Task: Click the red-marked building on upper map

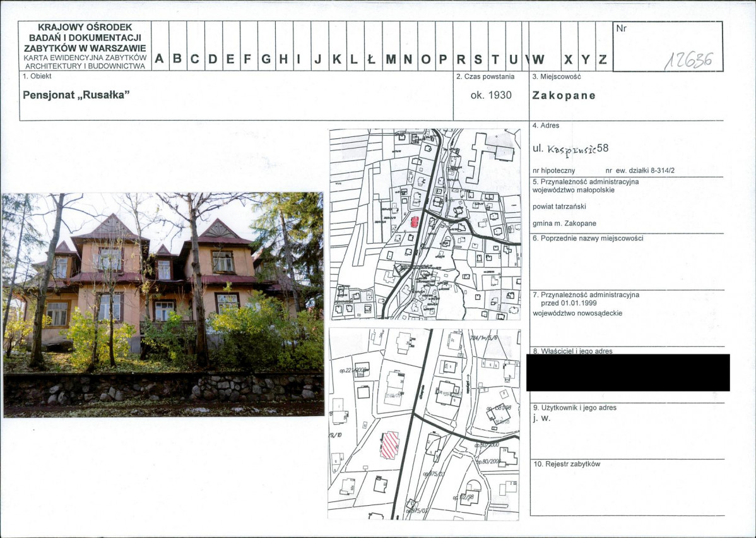Action: point(415,222)
